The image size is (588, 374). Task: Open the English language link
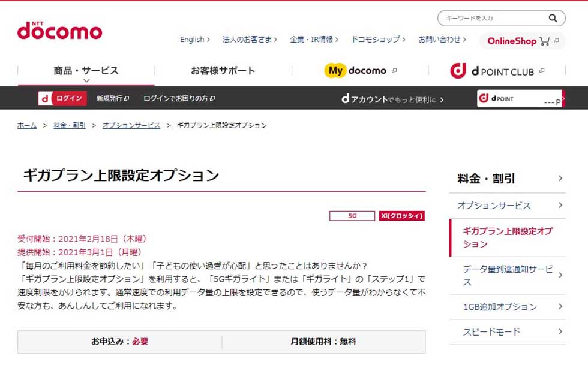point(194,40)
